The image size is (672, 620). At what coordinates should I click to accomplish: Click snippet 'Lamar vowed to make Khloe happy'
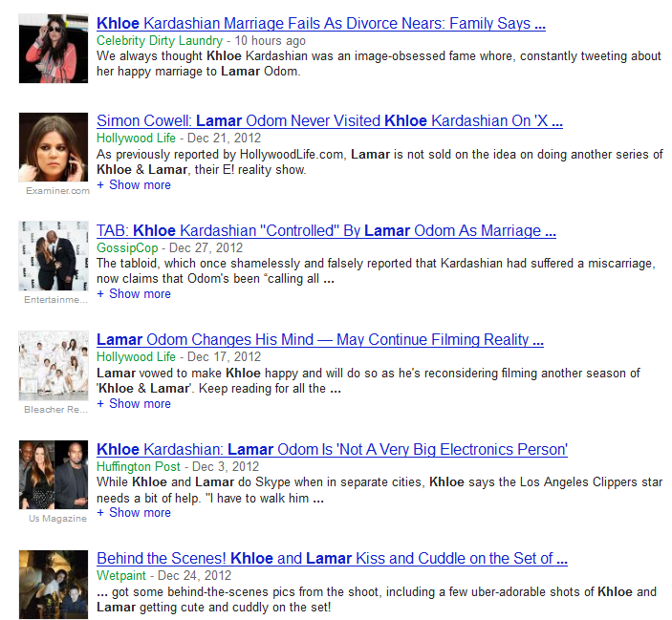click(x=368, y=380)
